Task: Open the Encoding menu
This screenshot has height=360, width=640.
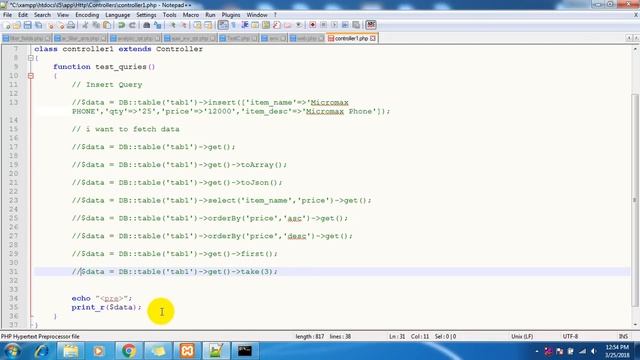Action: click(x=87, y=15)
